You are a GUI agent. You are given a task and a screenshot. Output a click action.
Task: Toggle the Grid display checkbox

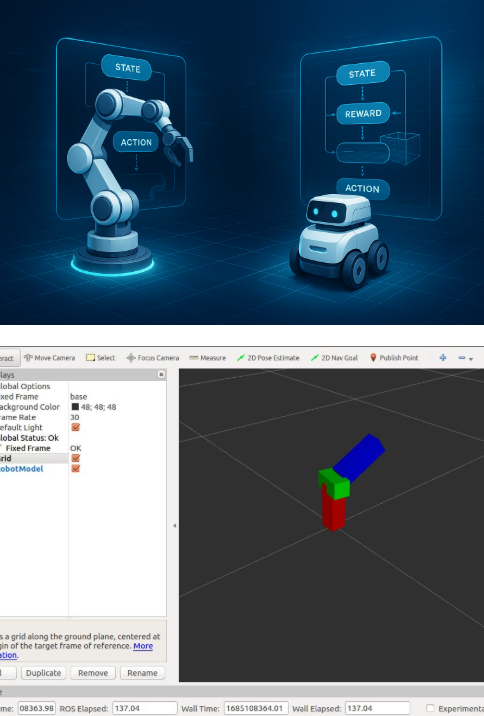[76, 458]
